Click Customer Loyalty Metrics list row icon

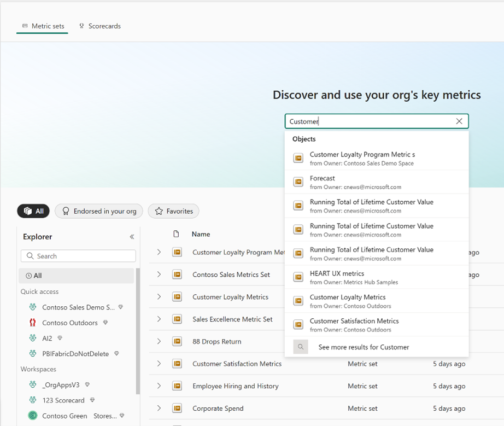177,297
